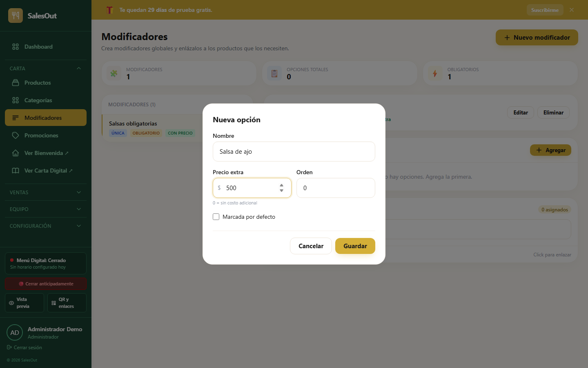Open the QR y enlaces button

(67, 303)
